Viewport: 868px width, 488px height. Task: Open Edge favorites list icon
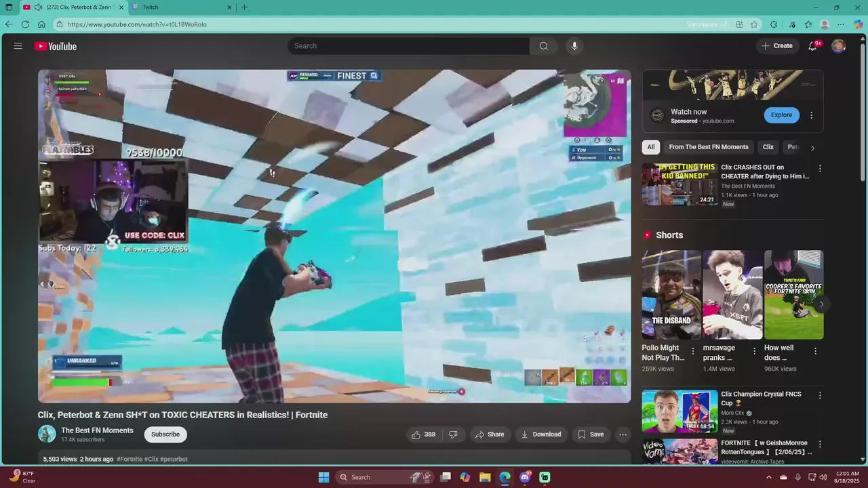(808, 24)
